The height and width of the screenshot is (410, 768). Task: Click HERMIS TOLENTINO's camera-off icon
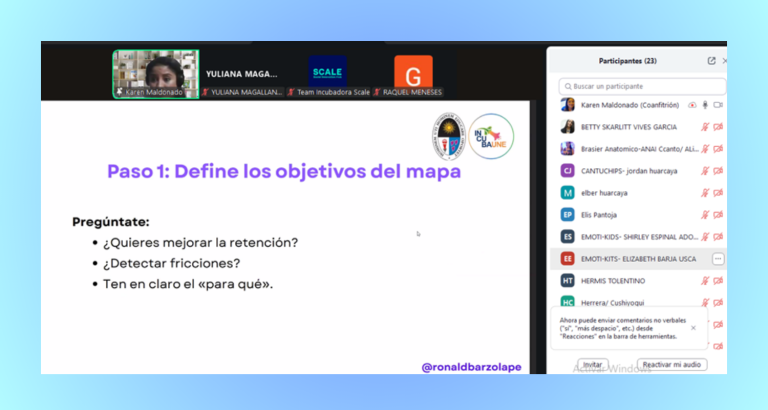718,281
